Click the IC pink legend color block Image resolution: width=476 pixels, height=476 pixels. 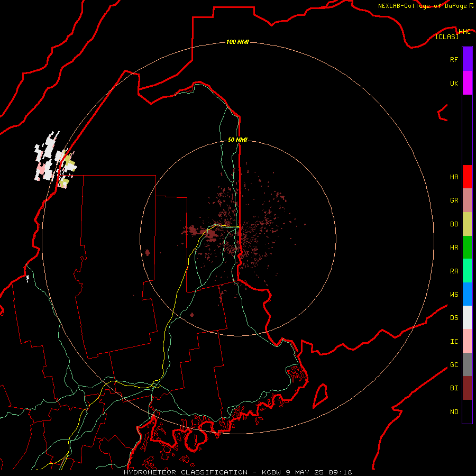(x=467, y=341)
